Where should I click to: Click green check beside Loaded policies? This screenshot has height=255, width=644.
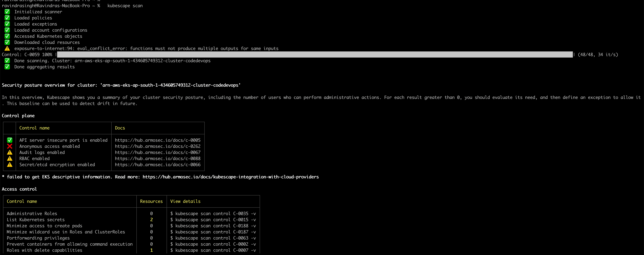[7, 18]
